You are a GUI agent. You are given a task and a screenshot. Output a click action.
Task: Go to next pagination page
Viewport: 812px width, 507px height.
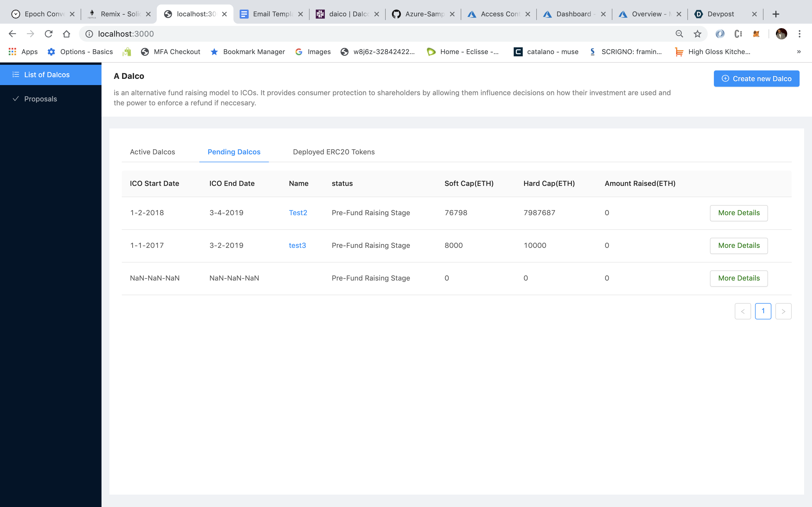(x=783, y=311)
